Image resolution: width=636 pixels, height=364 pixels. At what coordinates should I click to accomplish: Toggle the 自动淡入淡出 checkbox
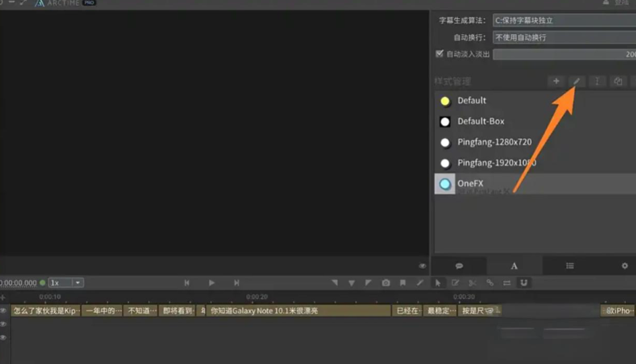[440, 54]
